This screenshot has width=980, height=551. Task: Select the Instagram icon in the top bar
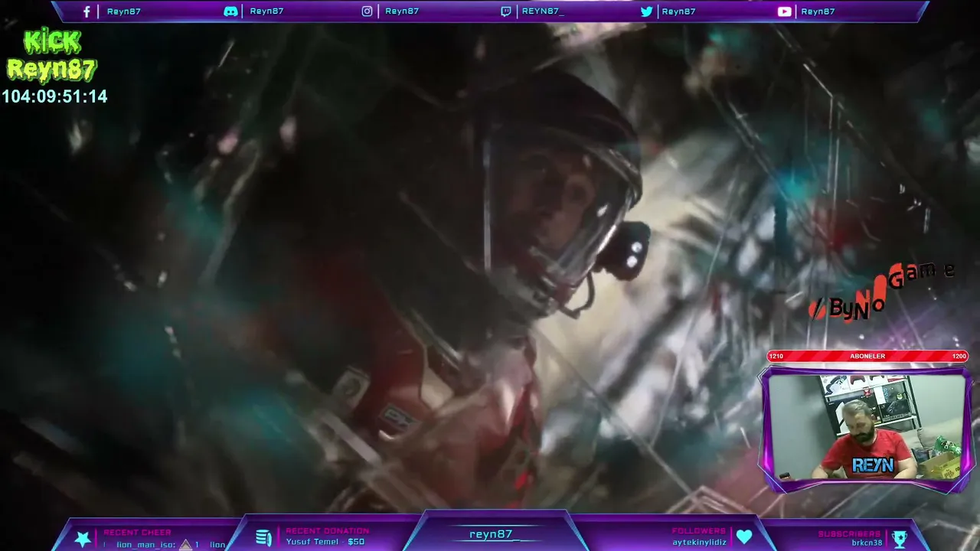[367, 11]
